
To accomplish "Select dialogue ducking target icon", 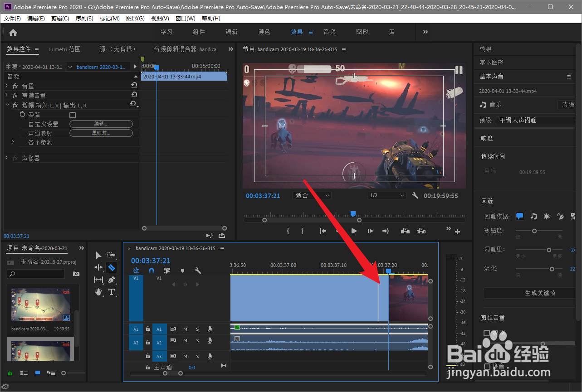I will (x=520, y=216).
